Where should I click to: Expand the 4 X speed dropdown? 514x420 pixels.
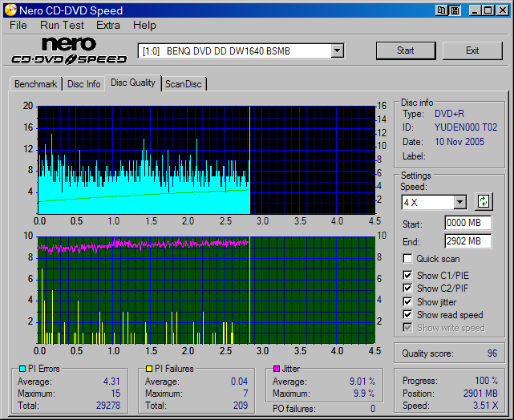pos(460,202)
